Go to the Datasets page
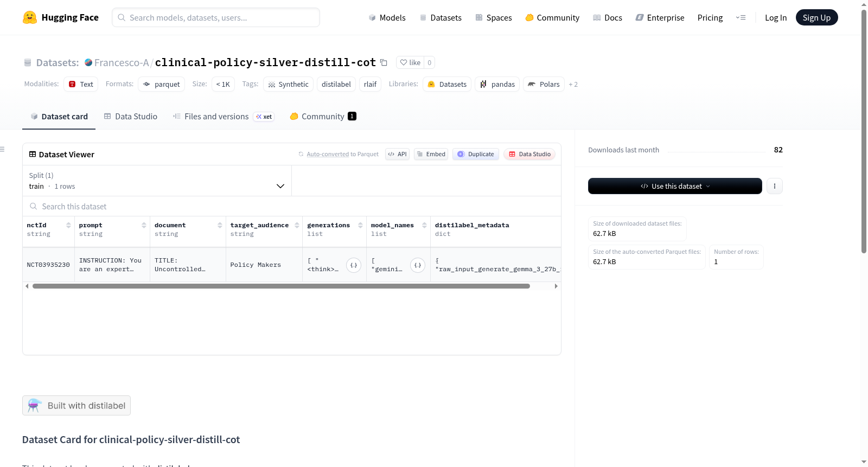The width and height of the screenshot is (868, 467). (441, 17)
